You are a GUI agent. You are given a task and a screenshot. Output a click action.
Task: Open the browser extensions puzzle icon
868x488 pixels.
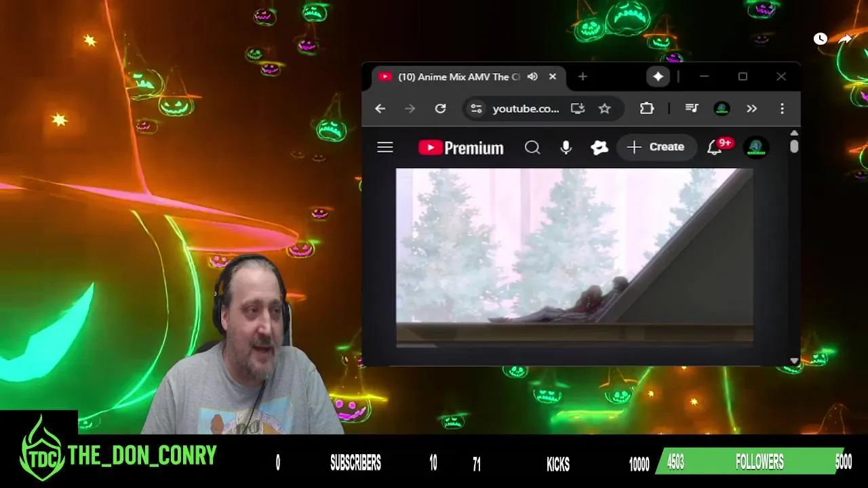[x=646, y=108]
